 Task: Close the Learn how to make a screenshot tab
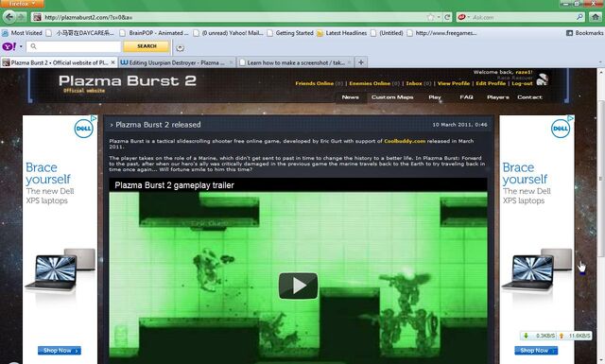point(349,62)
